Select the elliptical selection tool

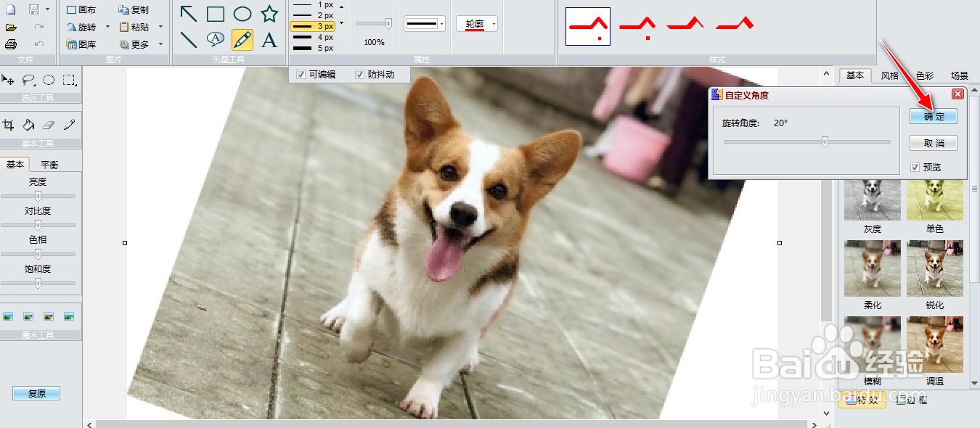point(49,80)
